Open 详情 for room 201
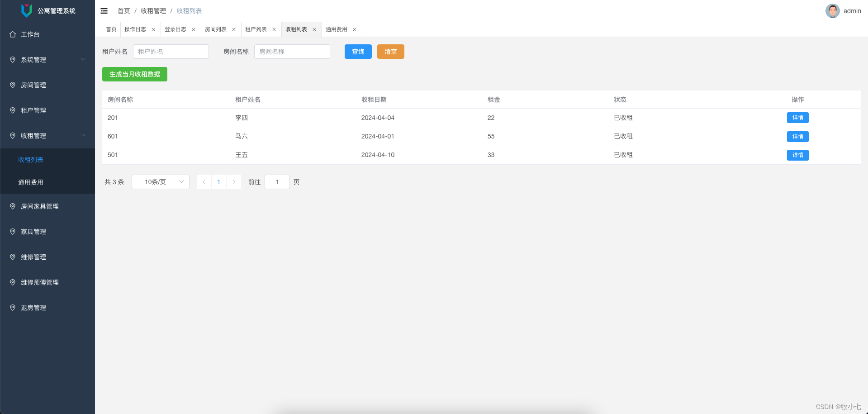Screen dimensions: 868x414 pyautogui.click(x=798, y=118)
